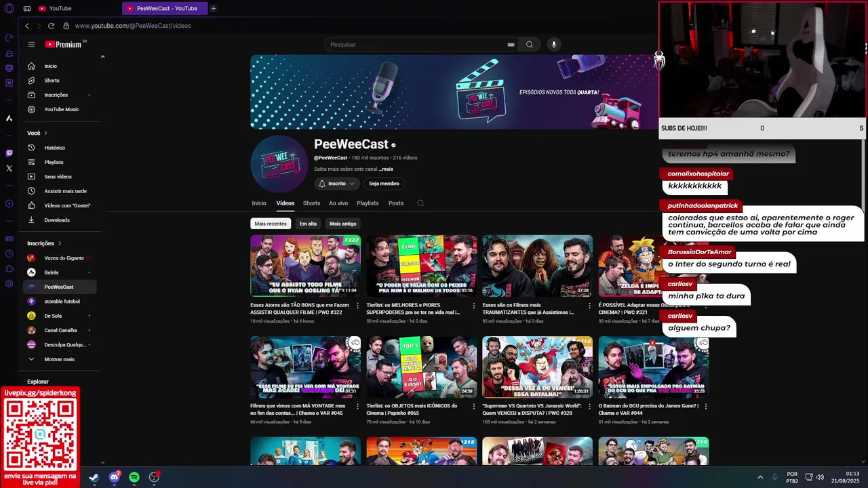The height and width of the screenshot is (488, 868).
Task: Expand channel description with '...mais'
Action: (386, 169)
